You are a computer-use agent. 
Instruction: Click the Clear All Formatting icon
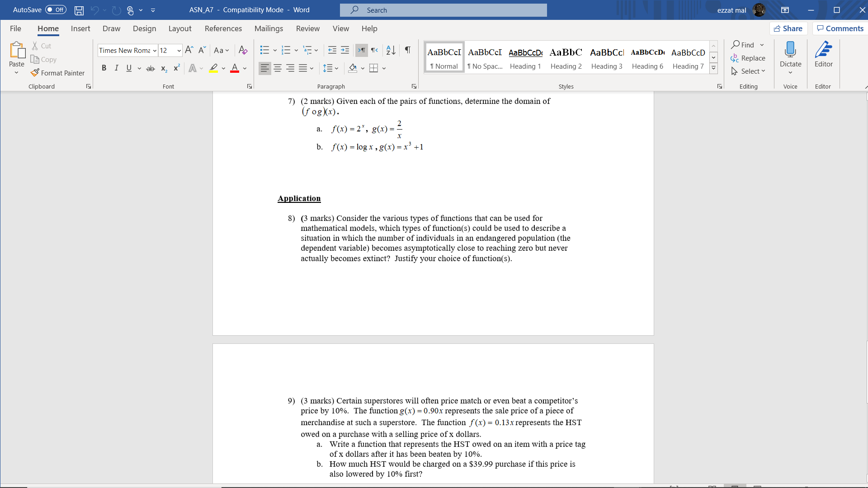pyautogui.click(x=243, y=50)
